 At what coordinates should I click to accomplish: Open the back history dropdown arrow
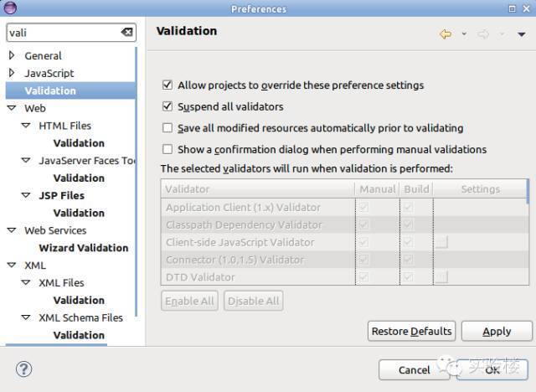click(x=464, y=34)
